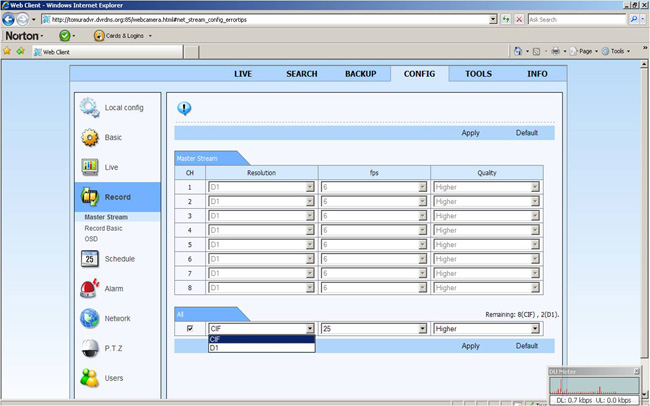Open the Network globe icon

tap(90, 318)
